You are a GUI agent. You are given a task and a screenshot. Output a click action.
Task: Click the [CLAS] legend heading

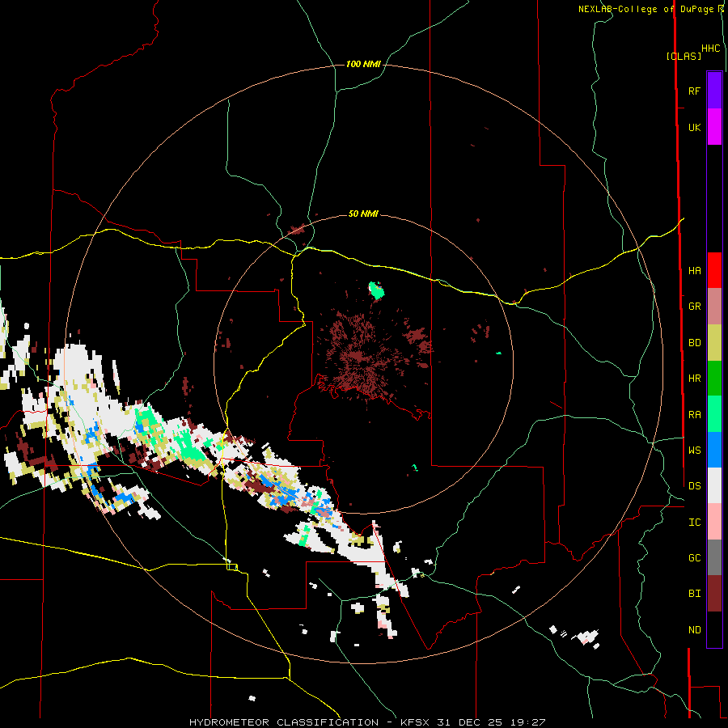(684, 56)
